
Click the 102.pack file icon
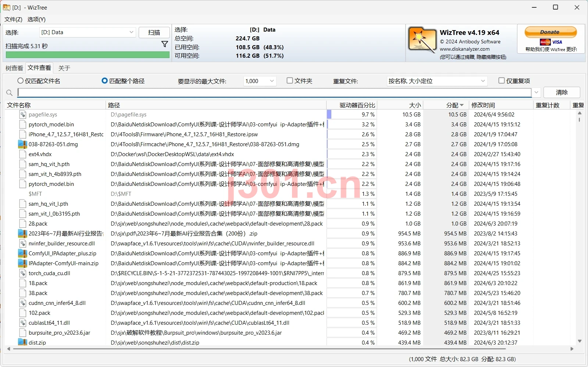pyautogui.click(x=22, y=313)
